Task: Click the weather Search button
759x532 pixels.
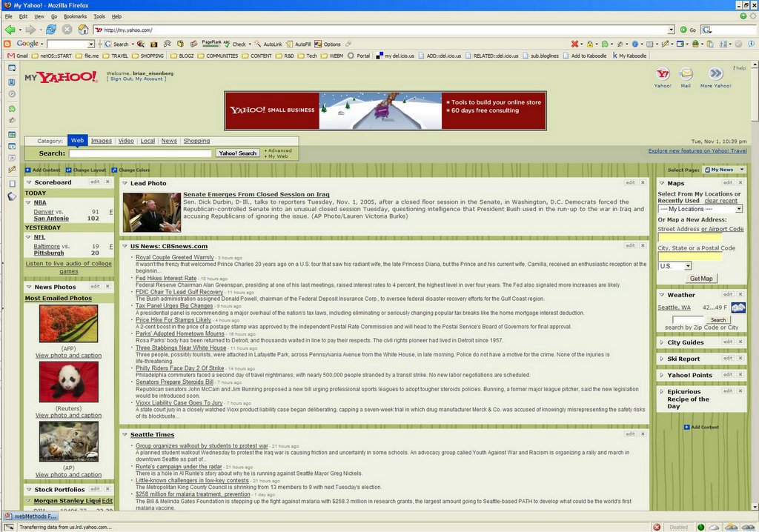Action: [x=717, y=320]
